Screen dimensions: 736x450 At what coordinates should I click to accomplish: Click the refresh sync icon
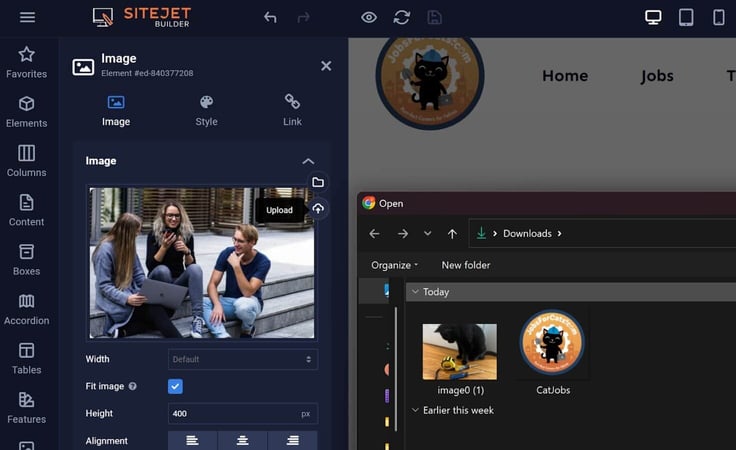(x=402, y=18)
